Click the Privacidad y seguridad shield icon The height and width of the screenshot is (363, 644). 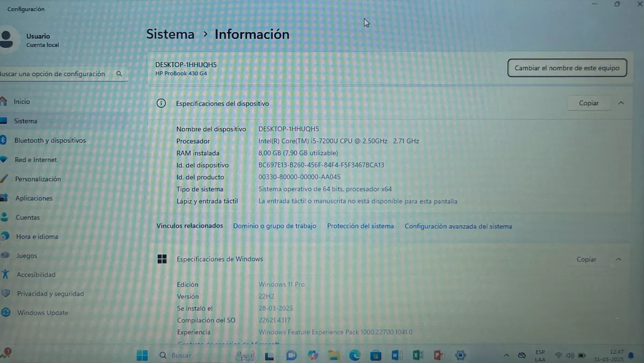[5, 294]
